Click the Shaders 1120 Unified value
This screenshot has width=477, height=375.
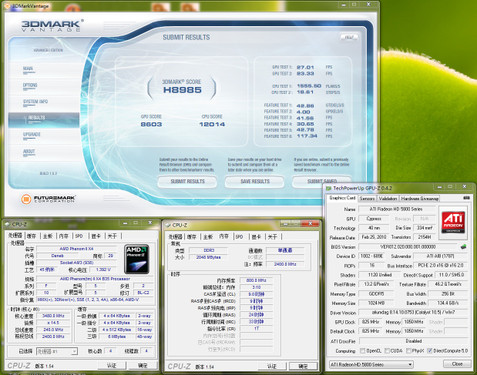click(380, 275)
